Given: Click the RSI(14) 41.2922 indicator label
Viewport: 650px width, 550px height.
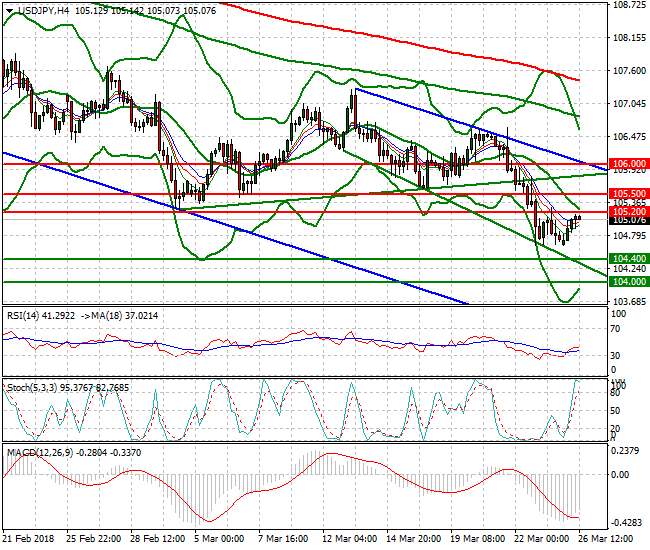Looking at the screenshot, I should click(x=41, y=316).
